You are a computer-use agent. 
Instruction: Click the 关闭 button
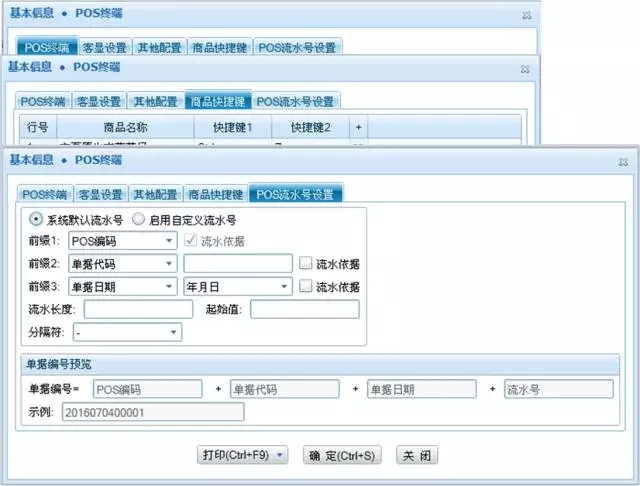click(417, 455)
